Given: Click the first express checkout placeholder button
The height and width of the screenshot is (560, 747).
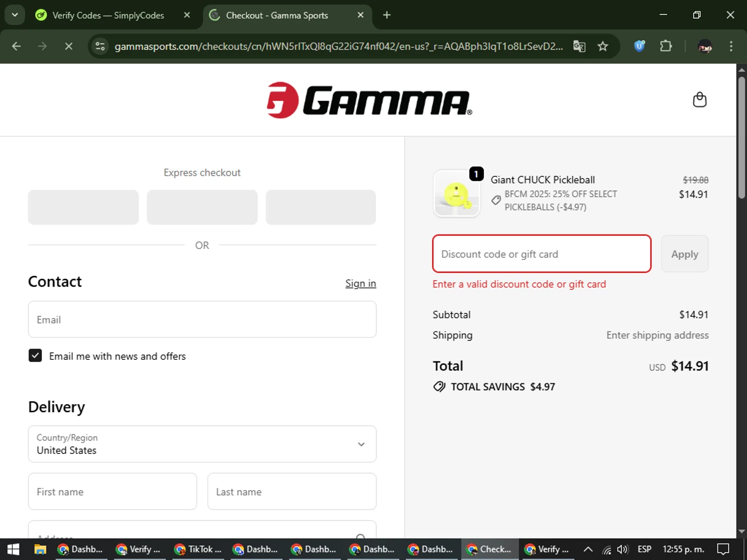Looking at the screenshot, I should coord(83,207).
